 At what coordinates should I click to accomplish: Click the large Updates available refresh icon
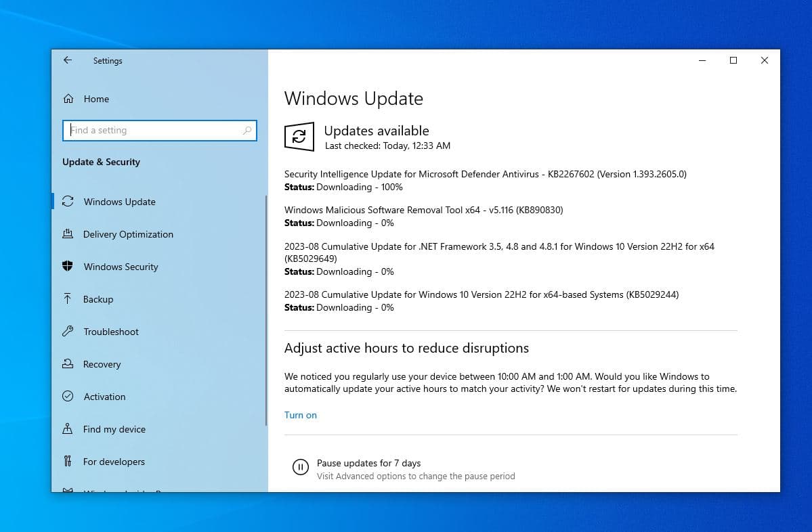[299, 137]
